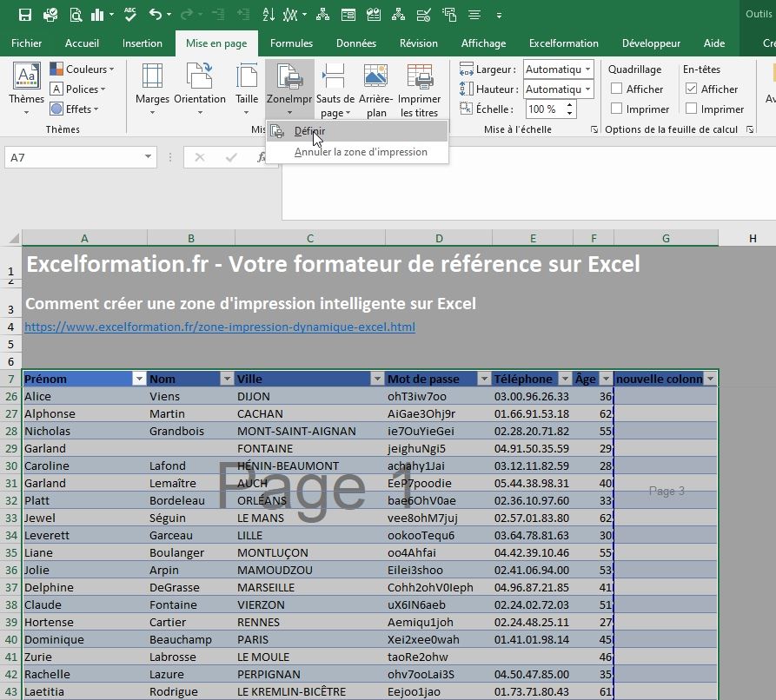776x700 pixels.
Task: Open the Largeur dropdown
Action: 589,69
